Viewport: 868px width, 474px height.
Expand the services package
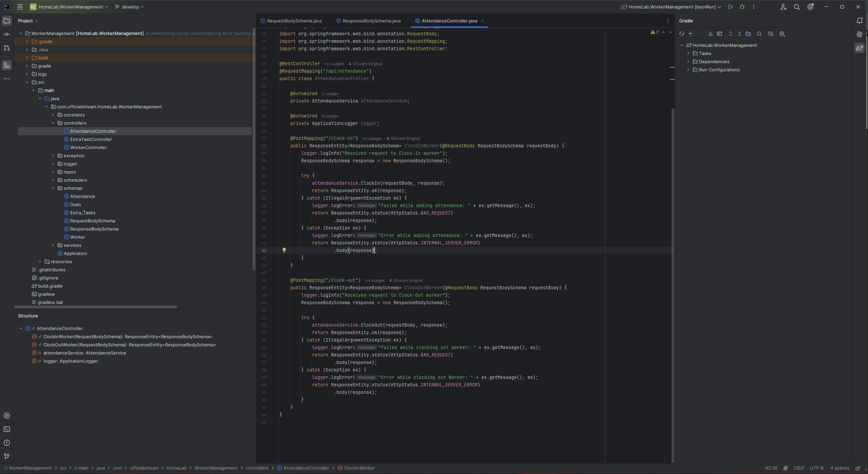tap(53, 245)
